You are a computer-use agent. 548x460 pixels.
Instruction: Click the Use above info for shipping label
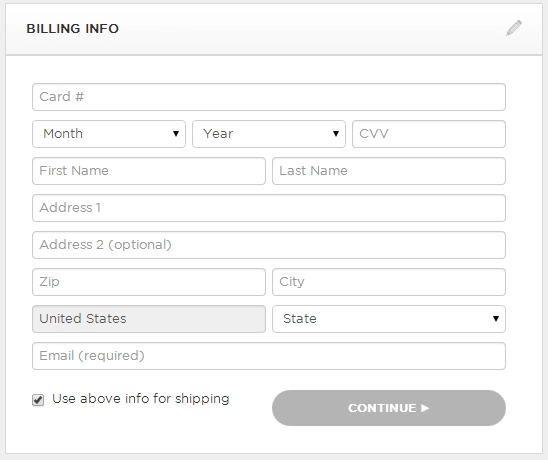(140, 399)
